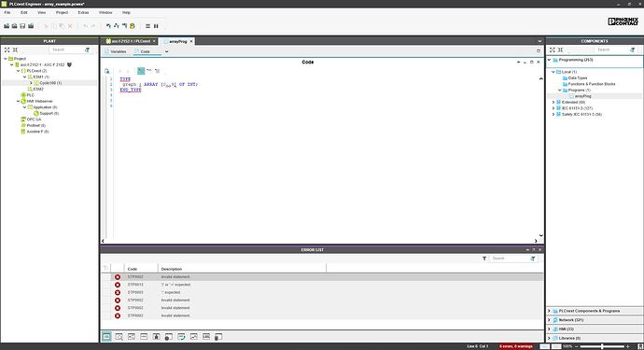Click the New Project toolbar icon
Screen dimensions: 644x350
[x=7, y=26]
